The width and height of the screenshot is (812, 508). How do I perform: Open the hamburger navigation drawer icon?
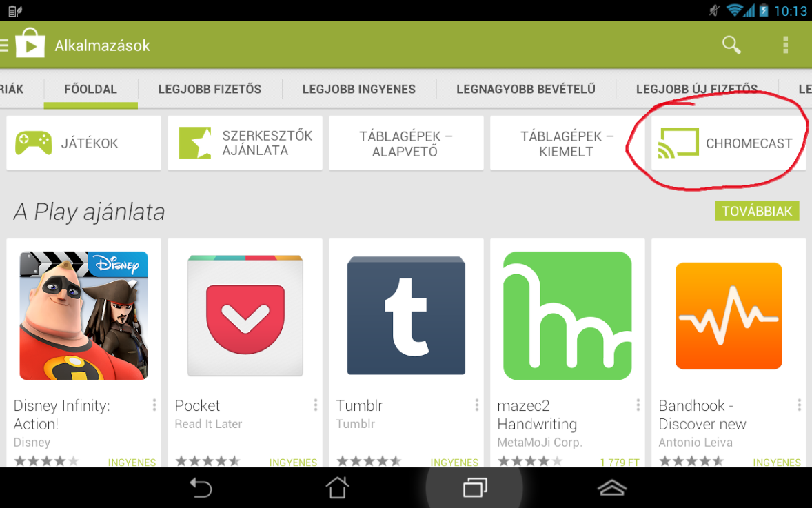point(4,45)
